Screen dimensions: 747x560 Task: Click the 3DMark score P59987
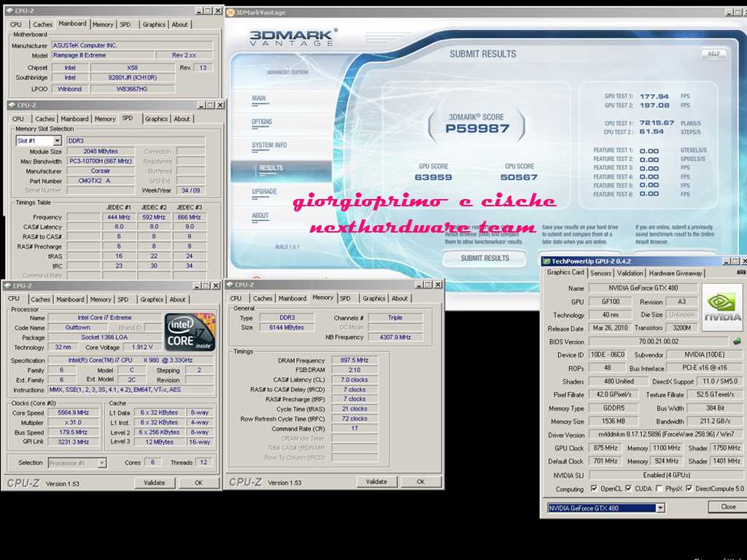pos(477,128)
